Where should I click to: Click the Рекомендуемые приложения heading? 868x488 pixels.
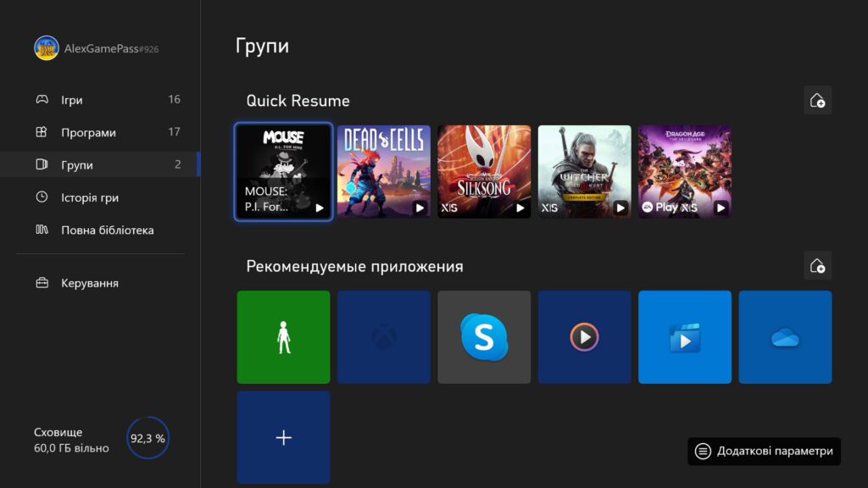pyautogui.click(x=355, y=266)
